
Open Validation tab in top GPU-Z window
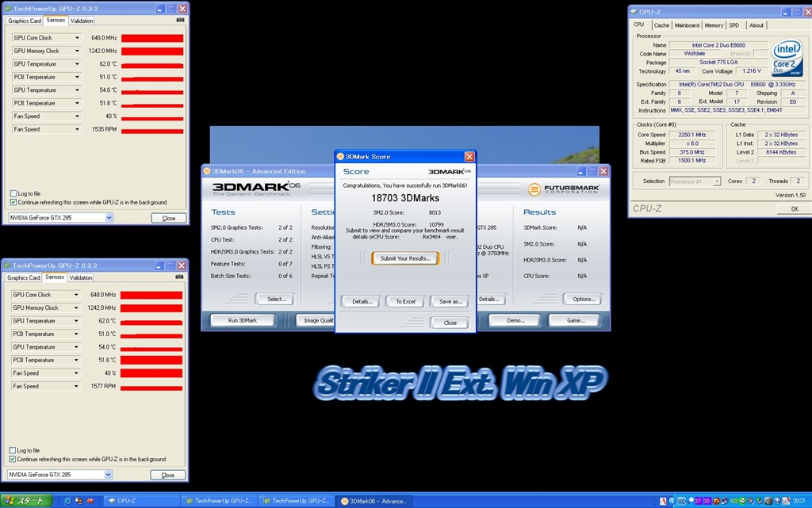(x=82, y=21)
